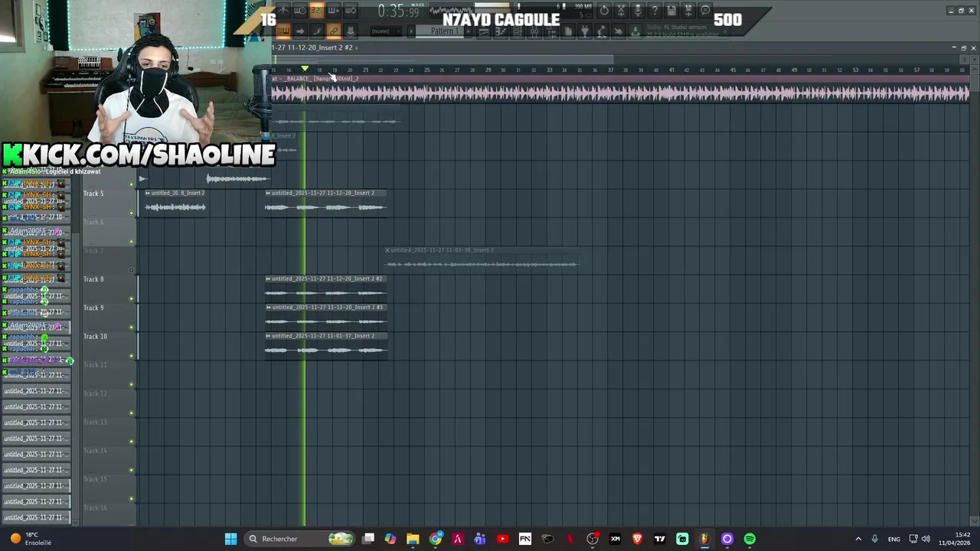The image size is (980, 551).
Task: Toggle the wait-for-input icon beside the metronome
Action: click(x=300, y=11)
